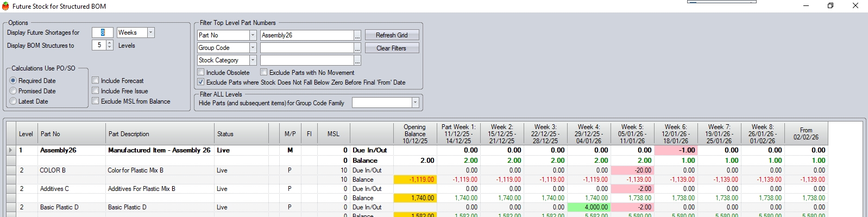
Task: Enable the Include Forecast checkbox
Action: [96, 81]
